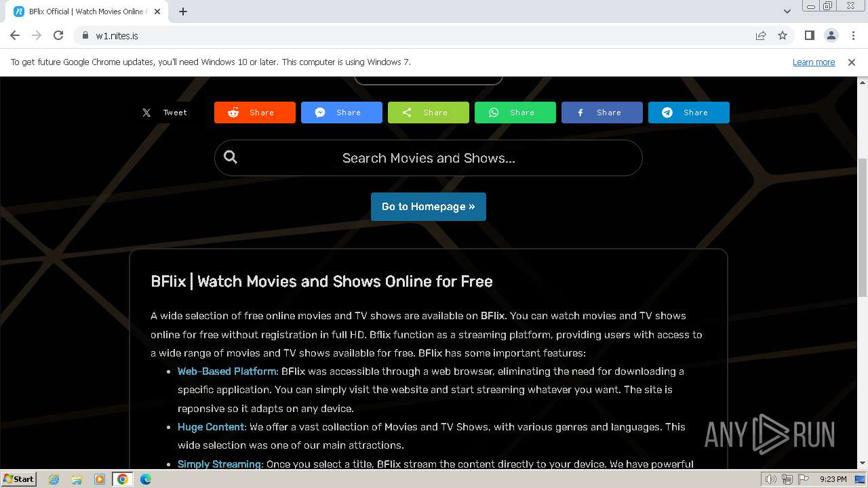Click the Search Movies and Shows field
The width and height of the screenshot is (868, 488).
pos(429,158)
